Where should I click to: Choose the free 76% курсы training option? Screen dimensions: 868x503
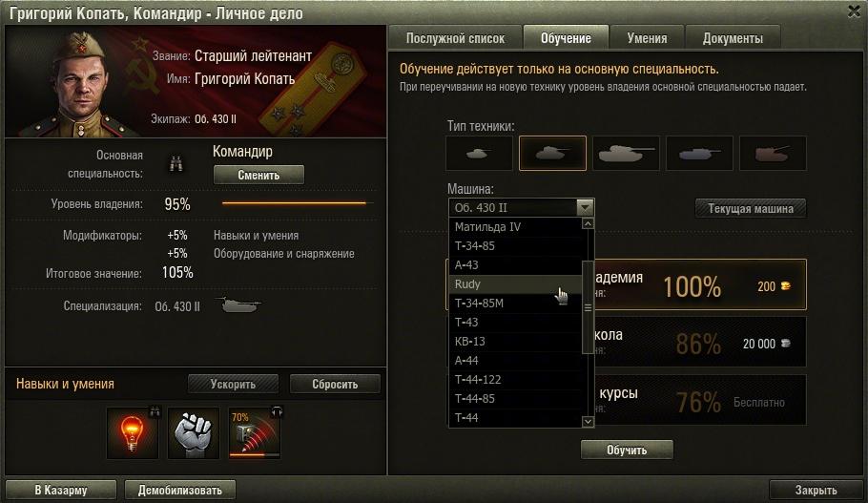[700, 400]
